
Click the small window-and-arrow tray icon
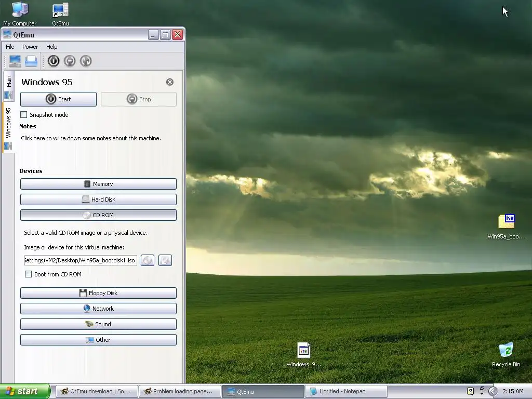[482, 391]
